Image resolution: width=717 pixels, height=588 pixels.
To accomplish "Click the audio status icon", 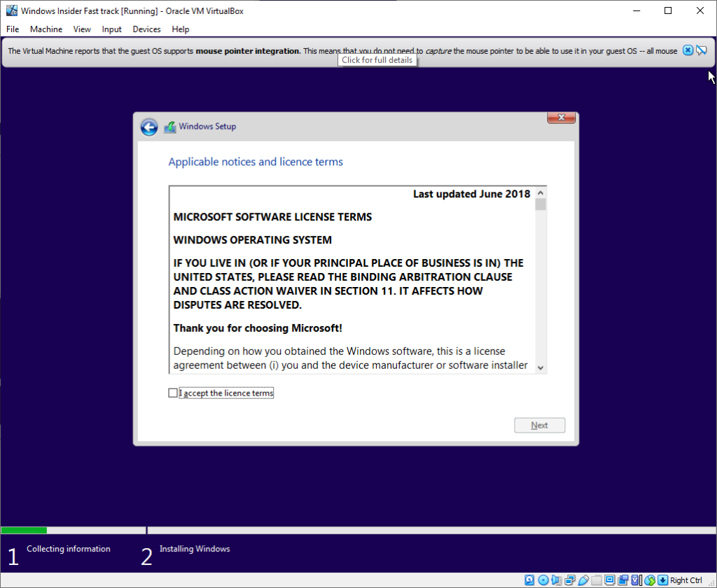I will 556,580.
